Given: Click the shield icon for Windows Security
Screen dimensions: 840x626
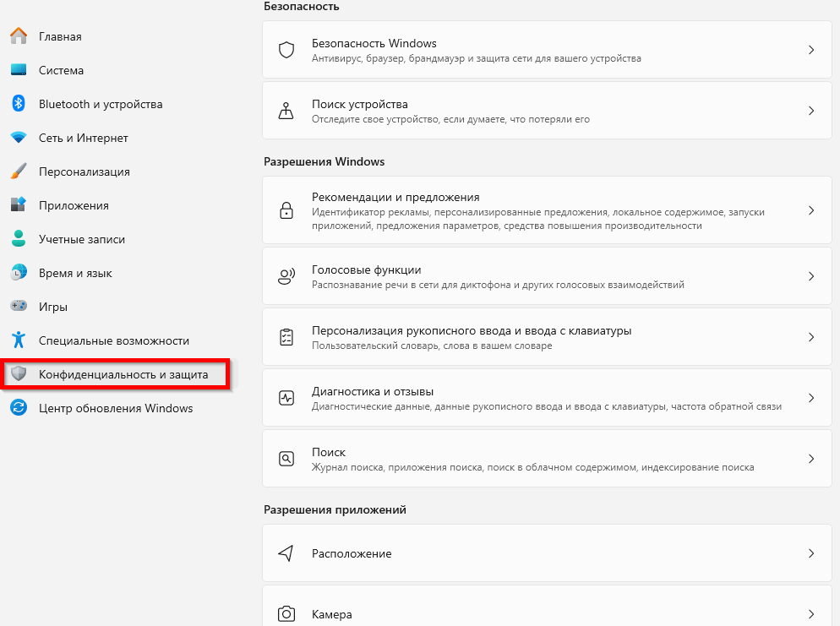Looking at the screenshot, I should [286, 50].
